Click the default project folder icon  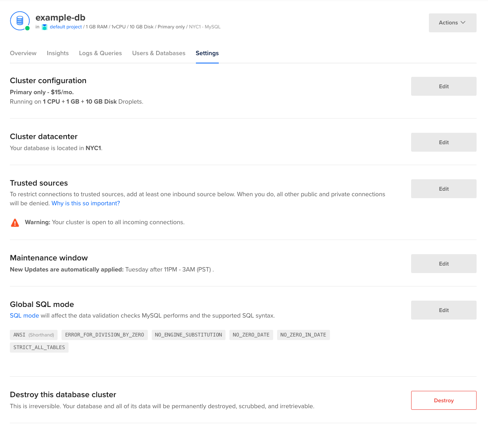click(44, 27)
